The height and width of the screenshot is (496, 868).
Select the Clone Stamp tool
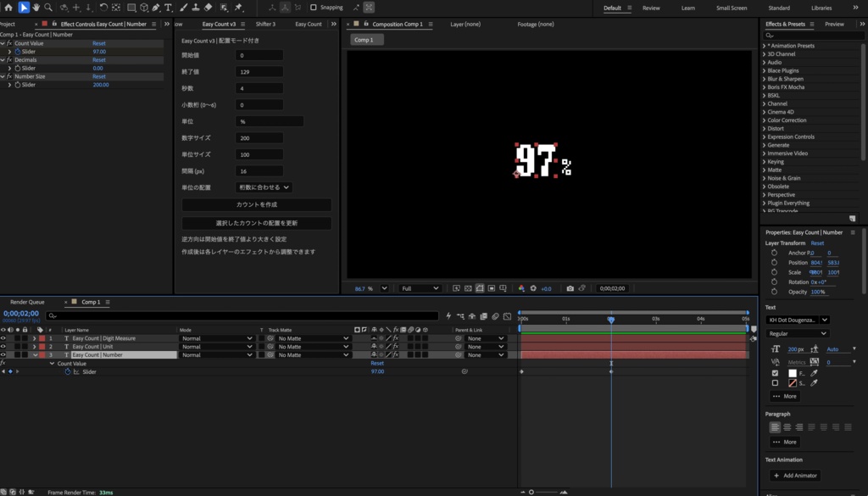(196, 7)
